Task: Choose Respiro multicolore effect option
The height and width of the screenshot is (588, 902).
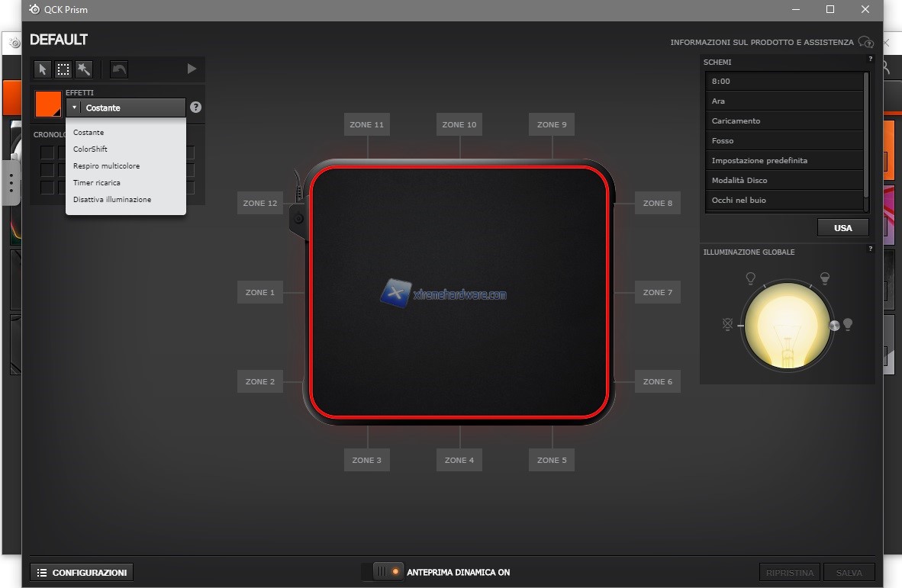Action: 106,166
